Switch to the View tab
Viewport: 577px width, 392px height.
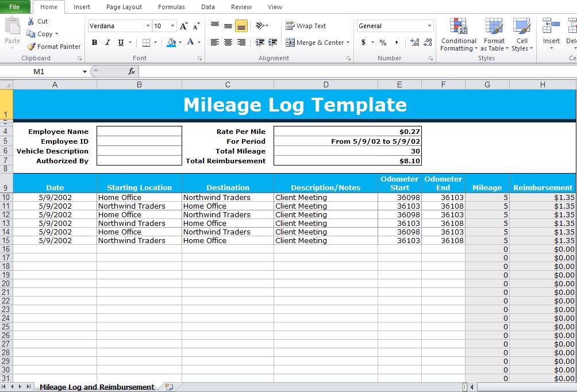pos(275,7)
